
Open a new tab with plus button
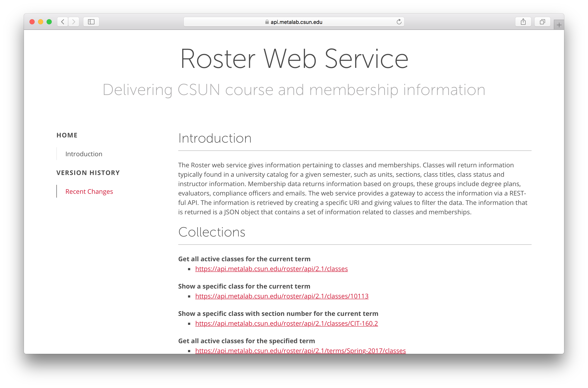pos(559,25)
